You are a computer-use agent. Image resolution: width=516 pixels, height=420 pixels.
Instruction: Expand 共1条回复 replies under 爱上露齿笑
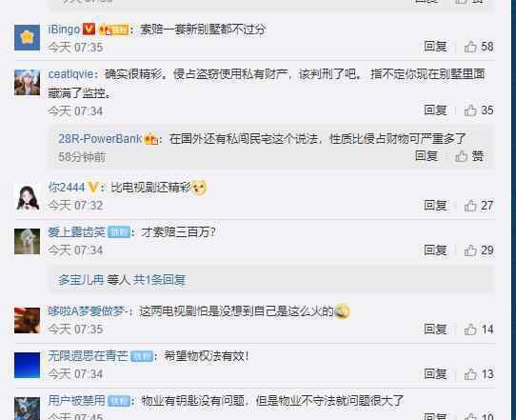tap(160, 280)
